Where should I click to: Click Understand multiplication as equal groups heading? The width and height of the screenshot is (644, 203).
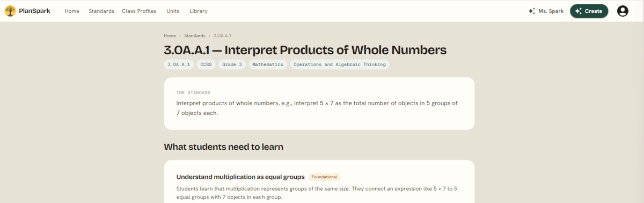pos(240,177)
